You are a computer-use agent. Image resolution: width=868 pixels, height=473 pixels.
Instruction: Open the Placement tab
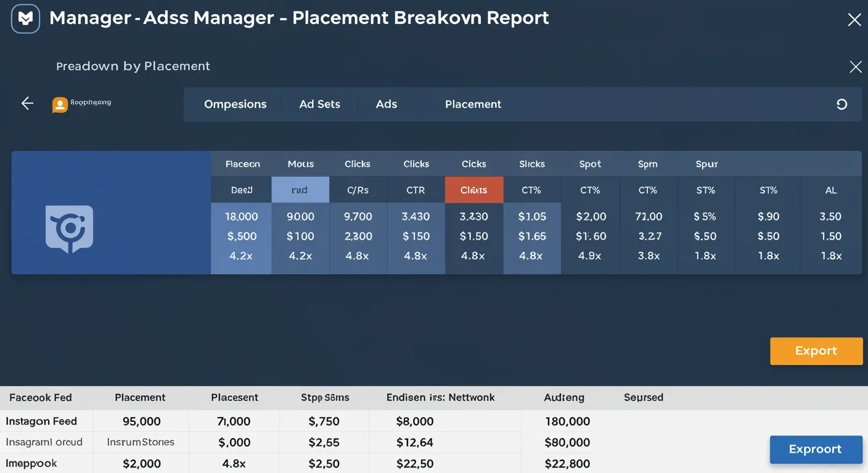[473, 104]
